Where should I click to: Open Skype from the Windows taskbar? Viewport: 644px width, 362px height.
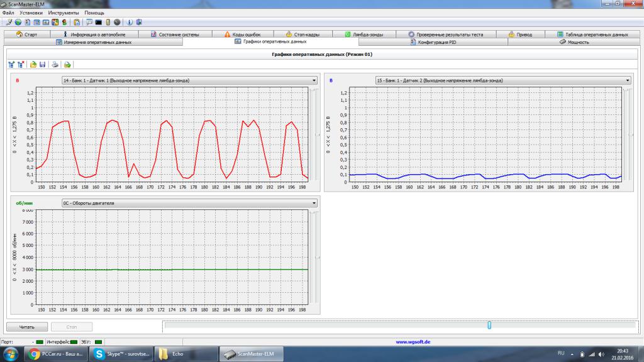122,354
